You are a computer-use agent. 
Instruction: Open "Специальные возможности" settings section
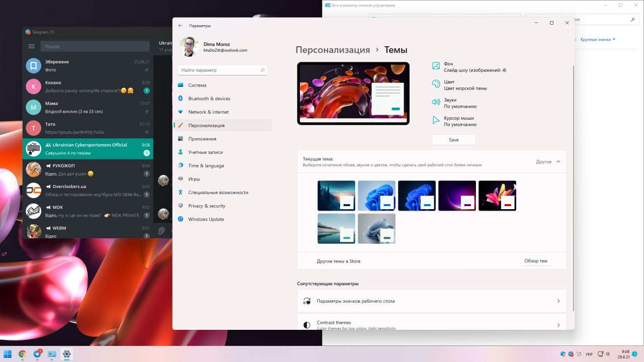click(222, 193)
